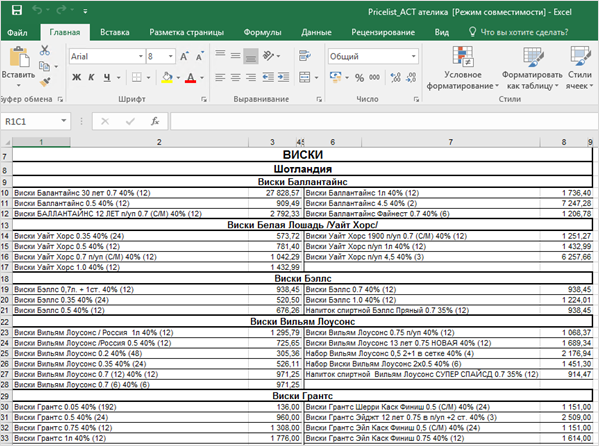Screen dimensions: 599x446
Task: Apply yellow fill color bucket
Action: tap(167, 78)
